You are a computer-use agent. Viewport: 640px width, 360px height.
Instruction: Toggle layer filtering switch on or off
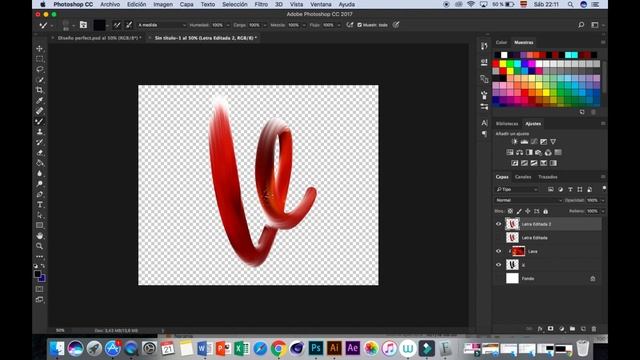[604, 189]
